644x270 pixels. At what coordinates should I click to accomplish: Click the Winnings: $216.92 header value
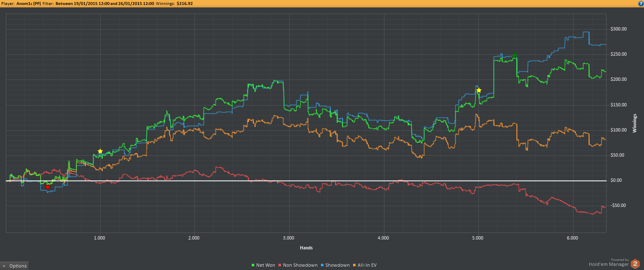click(x=174, y=3)
